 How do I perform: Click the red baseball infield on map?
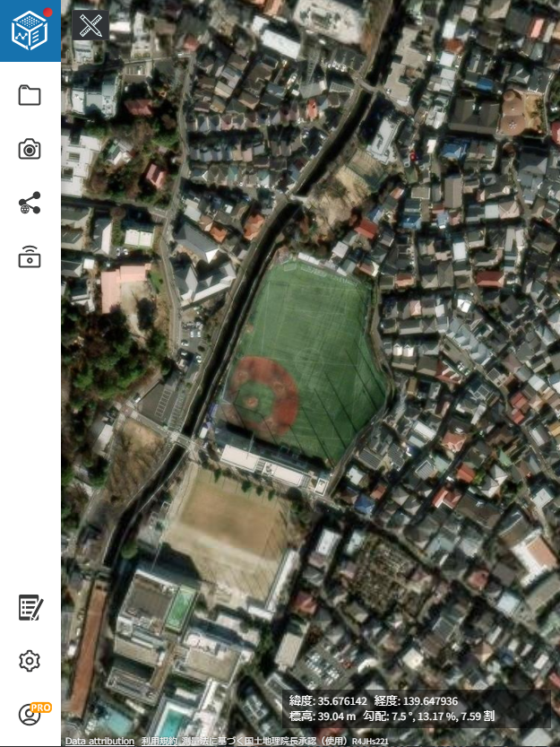[x=263, y=395]
